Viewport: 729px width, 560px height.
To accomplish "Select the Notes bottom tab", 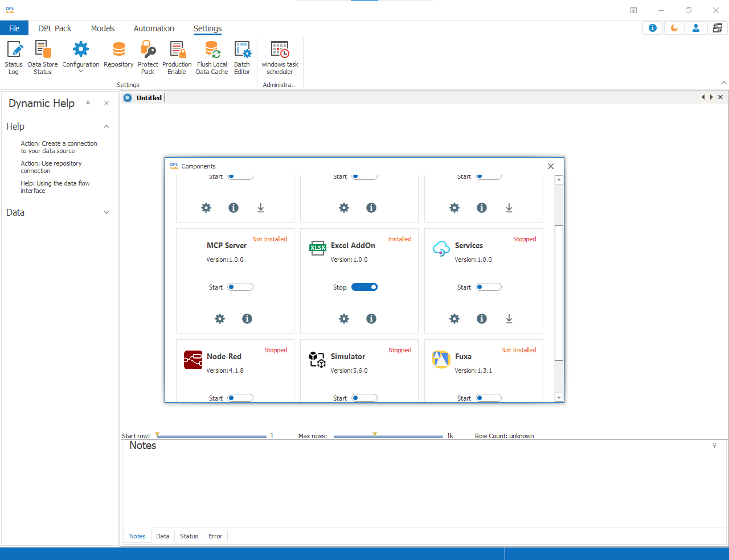I will (x=137, y=536).
